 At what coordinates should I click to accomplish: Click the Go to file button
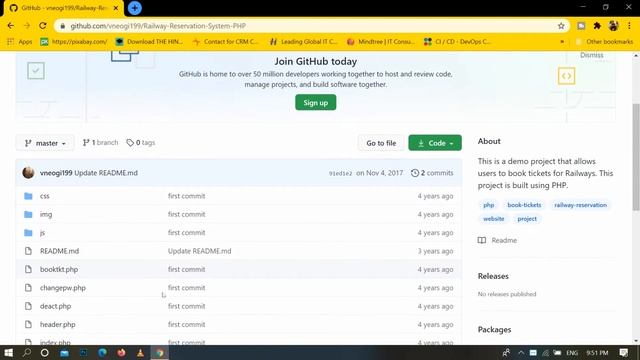point(381,143)
